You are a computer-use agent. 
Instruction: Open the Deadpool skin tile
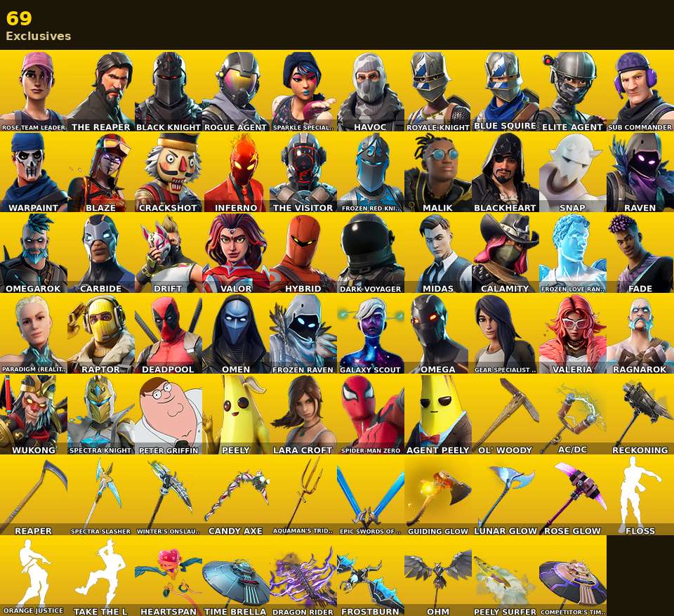(x=168, y=334)
